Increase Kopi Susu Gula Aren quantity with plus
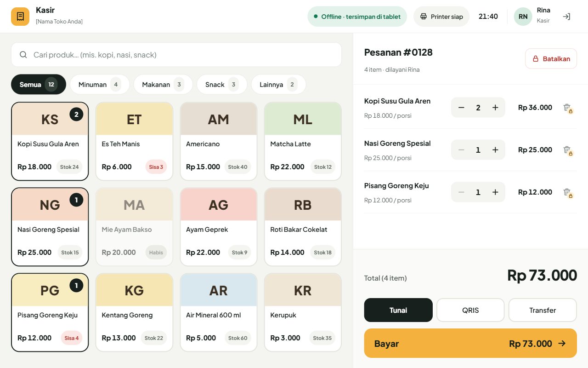Viewport: 588px width, 368px height. (495, 108)
